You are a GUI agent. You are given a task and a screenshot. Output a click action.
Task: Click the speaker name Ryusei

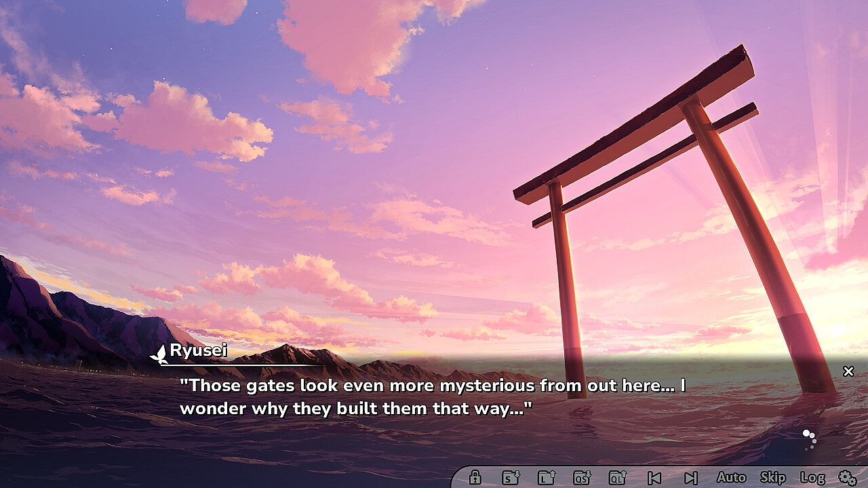point(198,350)
